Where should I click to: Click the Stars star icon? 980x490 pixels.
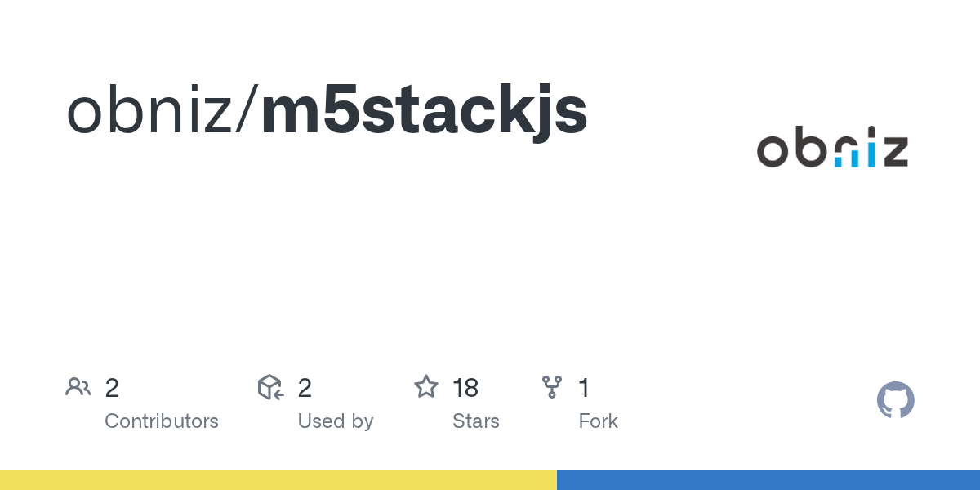pos(426,387)
